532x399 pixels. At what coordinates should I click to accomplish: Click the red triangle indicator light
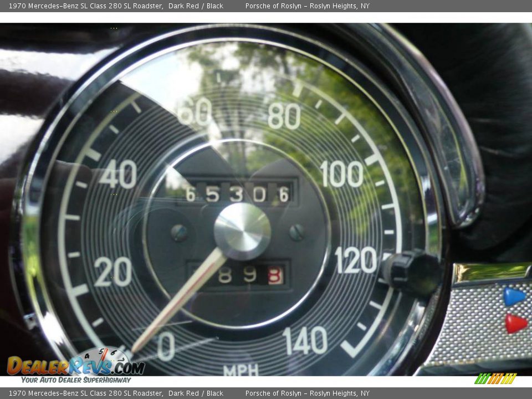(516, 323)
